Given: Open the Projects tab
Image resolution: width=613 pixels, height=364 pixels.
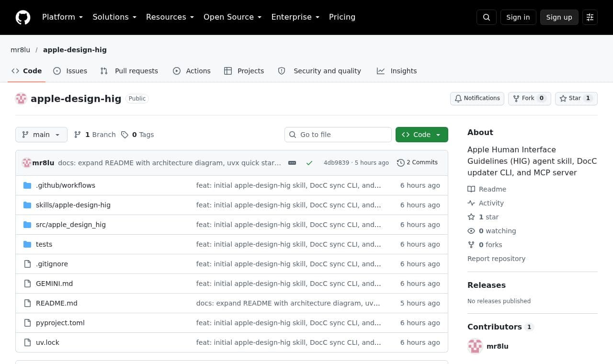Looking at the screenshot, I should pyautogui.click(x=244, y=71).
